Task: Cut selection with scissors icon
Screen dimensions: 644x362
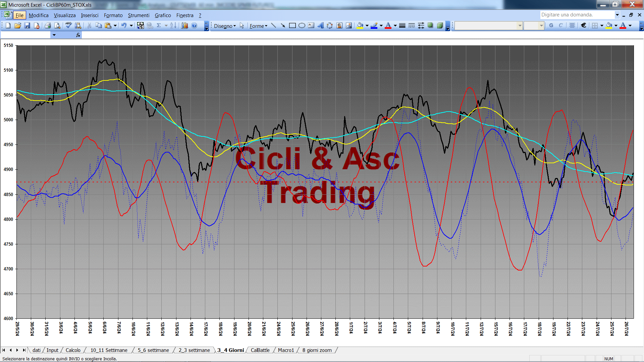Action: point(89,26)
